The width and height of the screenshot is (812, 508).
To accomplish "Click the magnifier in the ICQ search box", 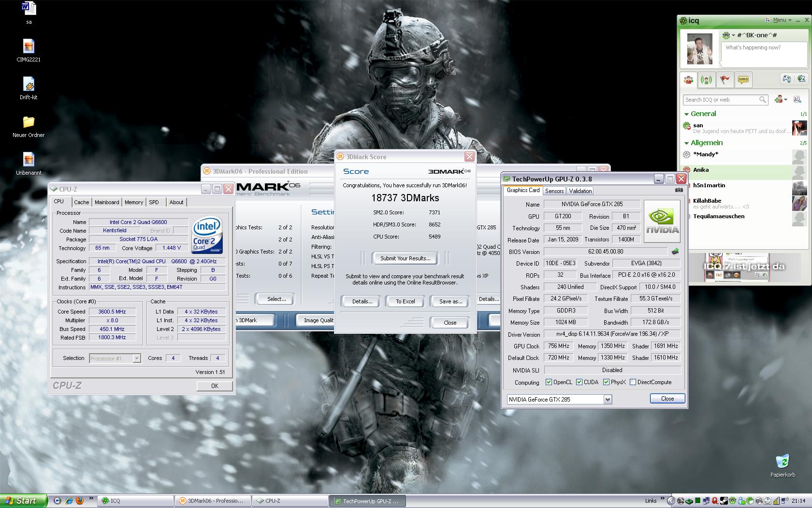I will coord(763,100).
